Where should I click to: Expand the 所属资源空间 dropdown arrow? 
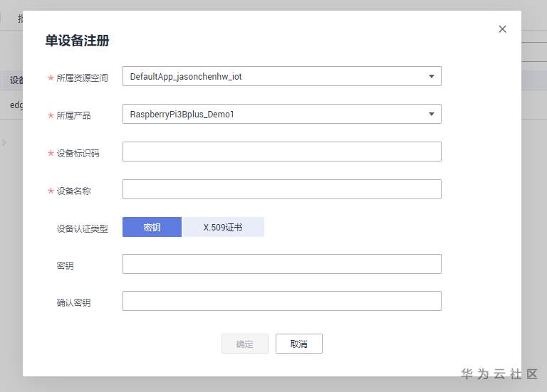click(x=431, y=76)
